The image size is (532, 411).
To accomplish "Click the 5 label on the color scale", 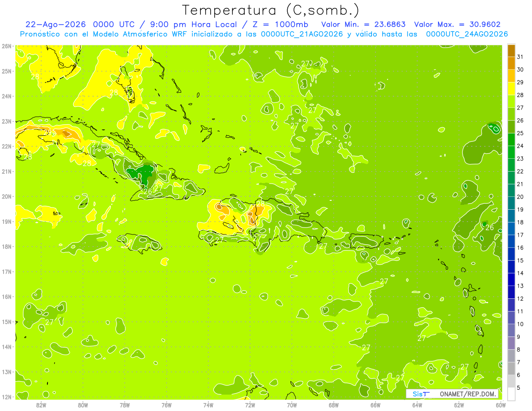I will [519, 388].
